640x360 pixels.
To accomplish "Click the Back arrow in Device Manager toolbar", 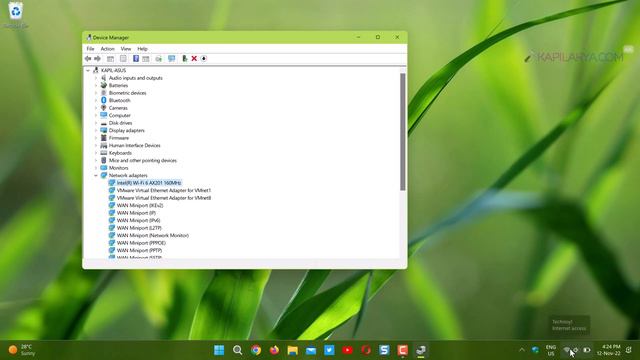I will point(88,59).
